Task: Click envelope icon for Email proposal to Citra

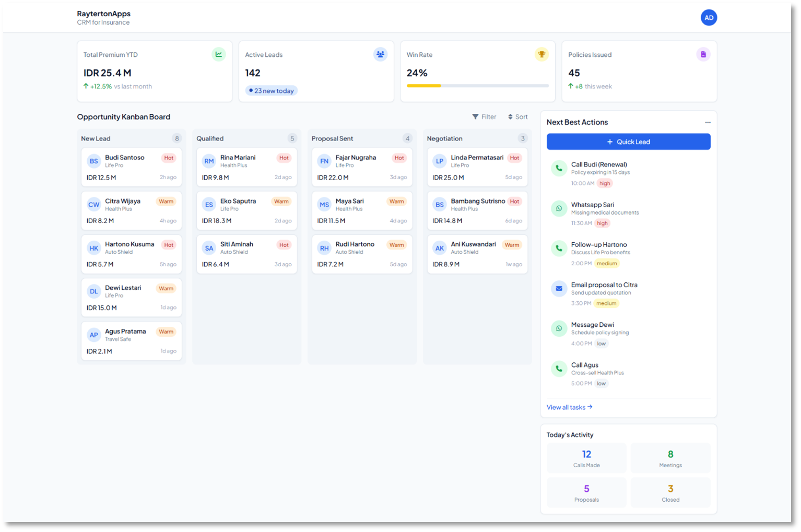Action: pyautogui.click(x=559, y=288)
